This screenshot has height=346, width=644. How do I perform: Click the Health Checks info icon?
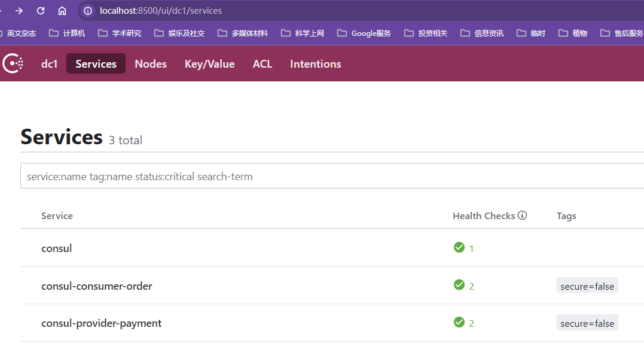[x=523, y=216]
